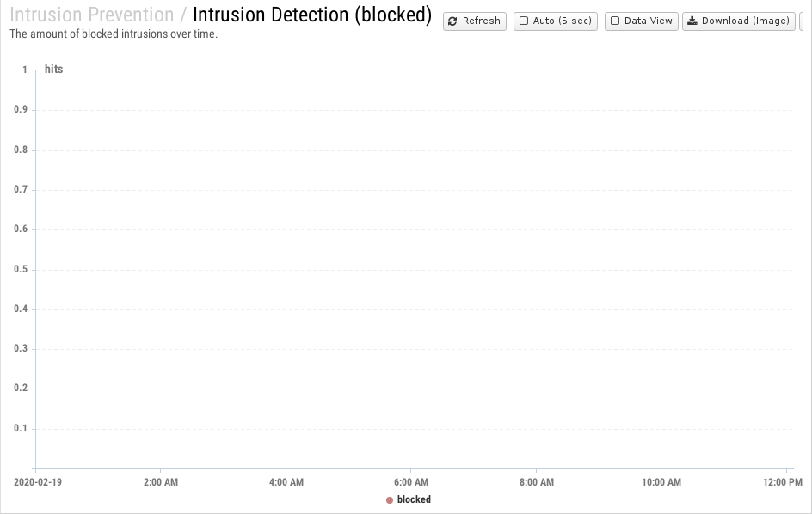Screen dimensions: 812x514
Task: Click the Download (Image) button label
Action: (x=746, y=21)
